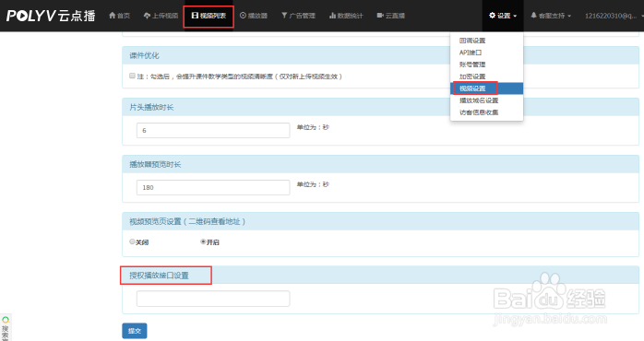Expand the 客服支持 dropdown
This screenshot has height=341, width=644.
pyautogui.click(x=551, y=16)
